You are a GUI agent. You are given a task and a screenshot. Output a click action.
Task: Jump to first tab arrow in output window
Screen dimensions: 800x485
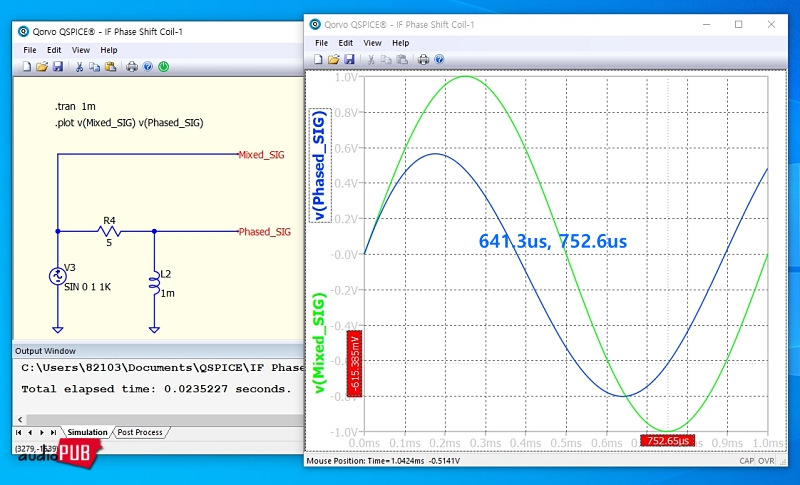18,432
